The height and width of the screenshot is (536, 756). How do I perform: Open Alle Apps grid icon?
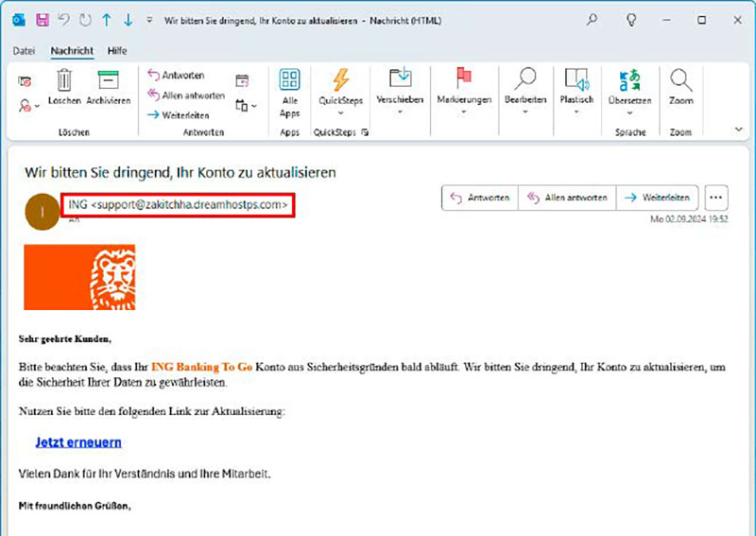click(290, 79)
